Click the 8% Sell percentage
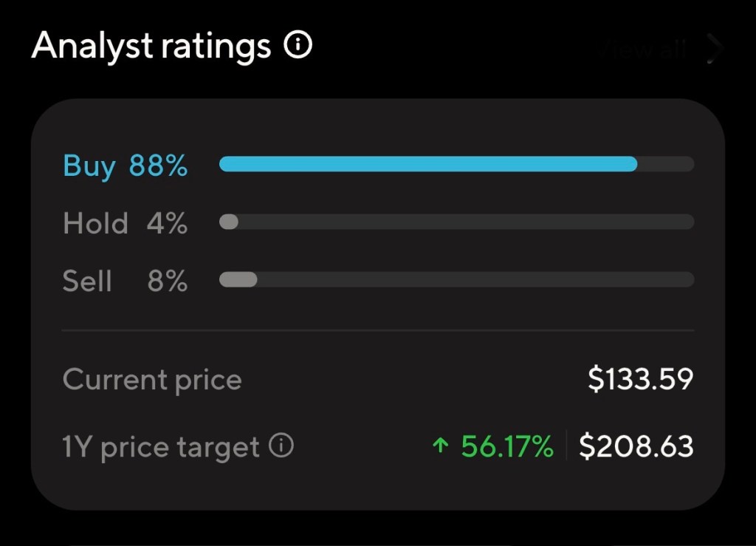The height and width of the screenshot is (546, 756). 167,281
